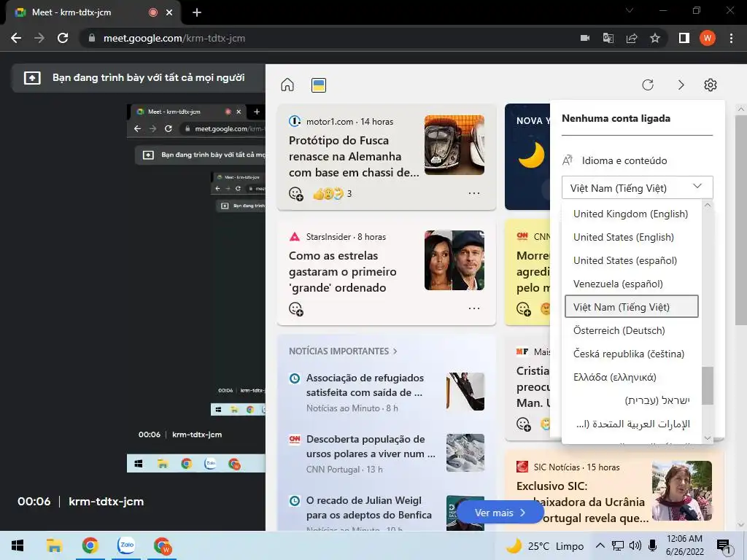Image resolution: width=747 pixels, height=560 pixels.
Task: Click the presenting banner screen icon
Action: click(x=32, y=77)
